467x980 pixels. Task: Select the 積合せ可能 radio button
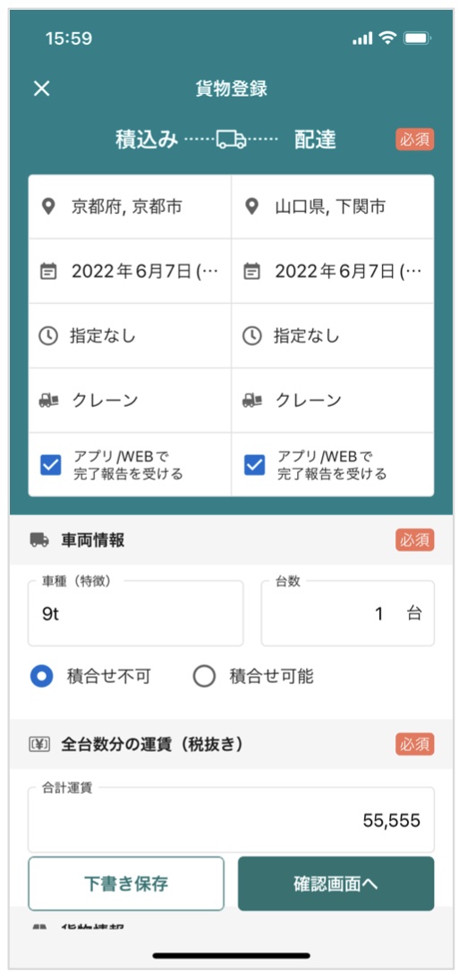tap(205, 676)
